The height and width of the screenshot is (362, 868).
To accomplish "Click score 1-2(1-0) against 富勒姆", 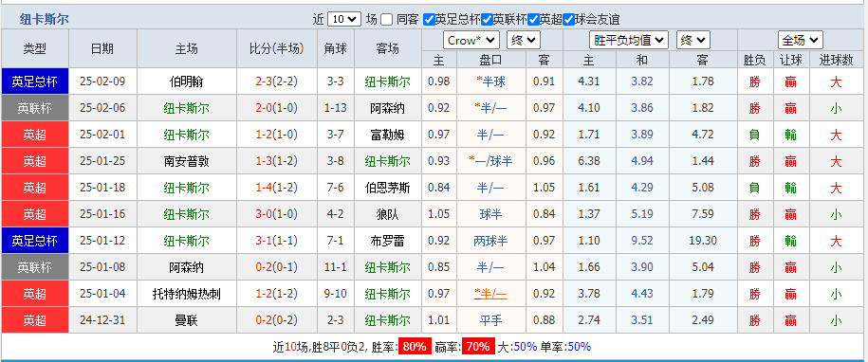I will coord(277,135).
